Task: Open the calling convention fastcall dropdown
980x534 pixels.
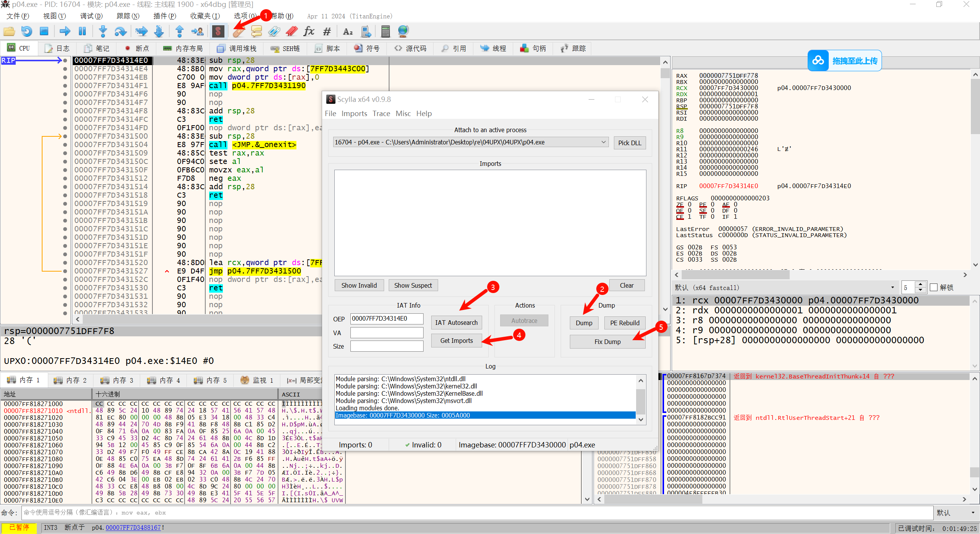Action: 892,287
